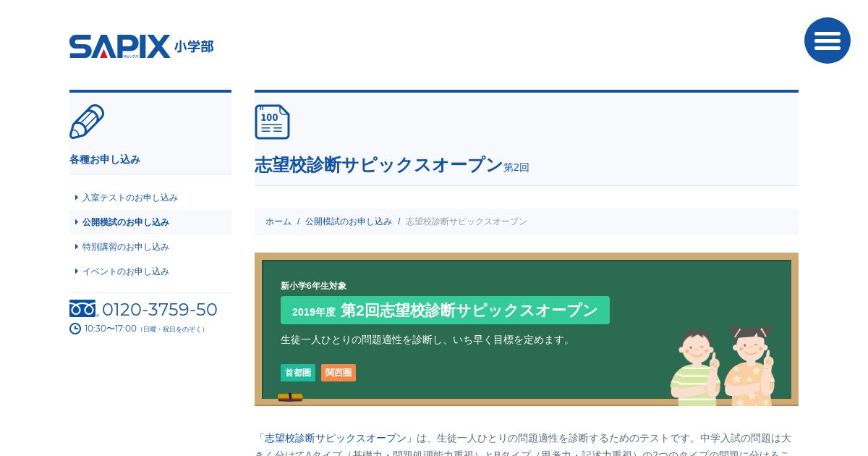The height and width of the screenshot is (456, 868).
Task: Click the phone number 0120-3759-50
Action: 160,309
